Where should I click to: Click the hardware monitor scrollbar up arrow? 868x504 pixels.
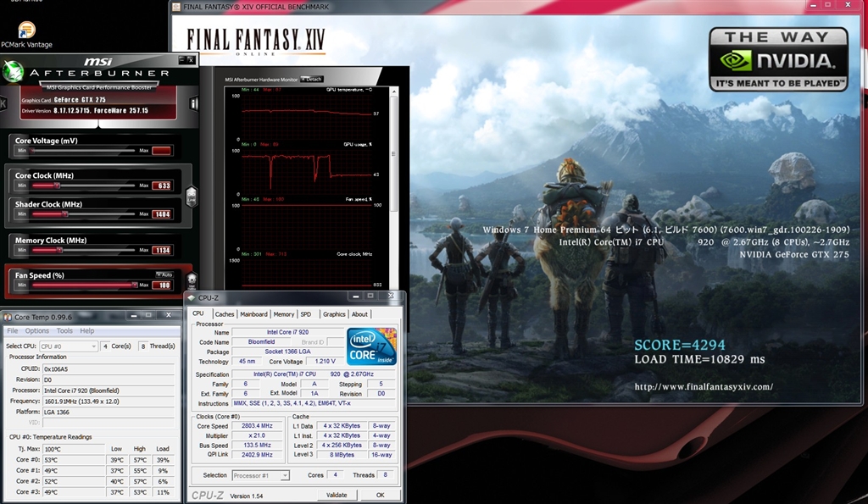tap(394, 91)
